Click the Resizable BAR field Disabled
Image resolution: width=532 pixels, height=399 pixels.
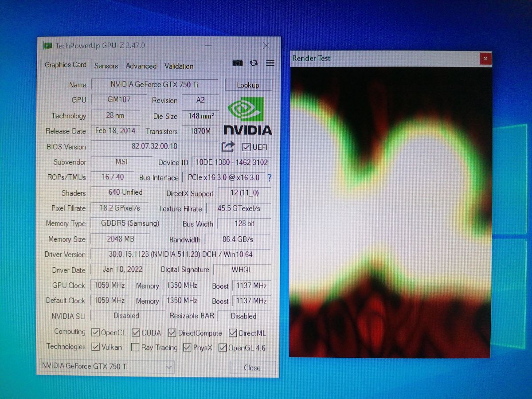tap(243, 316)
